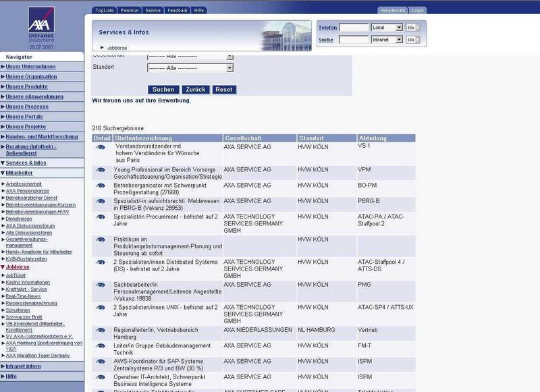The height and width of the screenshot is (392, 540).
Task: Open Unsere eAnwendungen in Navigator
Action: tap(34, 96)
